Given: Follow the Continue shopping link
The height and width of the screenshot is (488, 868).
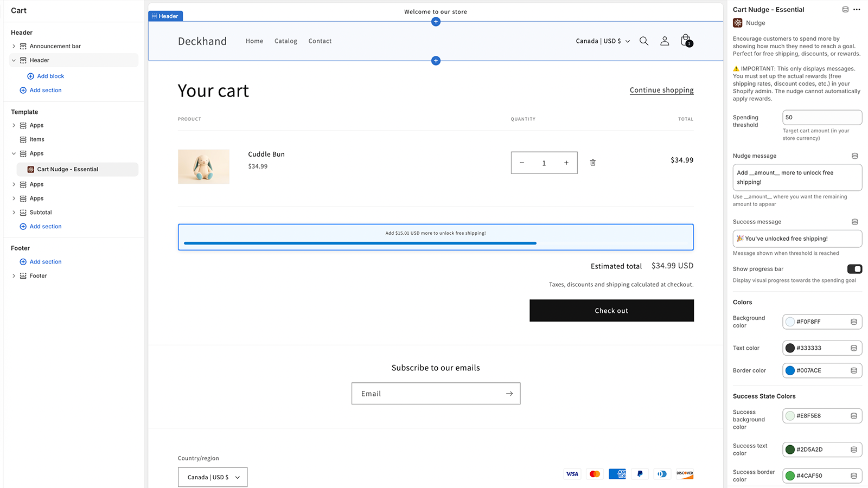Looking at the screenshot, I should (x=661, y=90).
